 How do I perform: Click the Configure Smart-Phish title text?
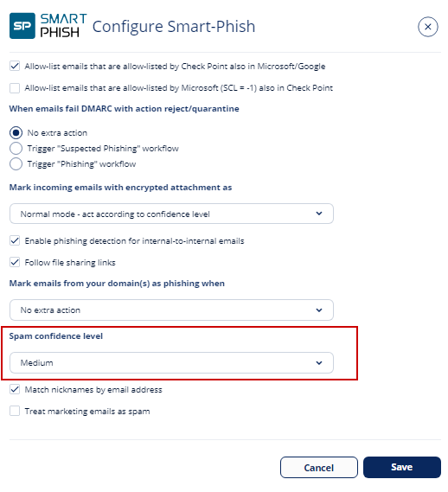click(174, 27)
